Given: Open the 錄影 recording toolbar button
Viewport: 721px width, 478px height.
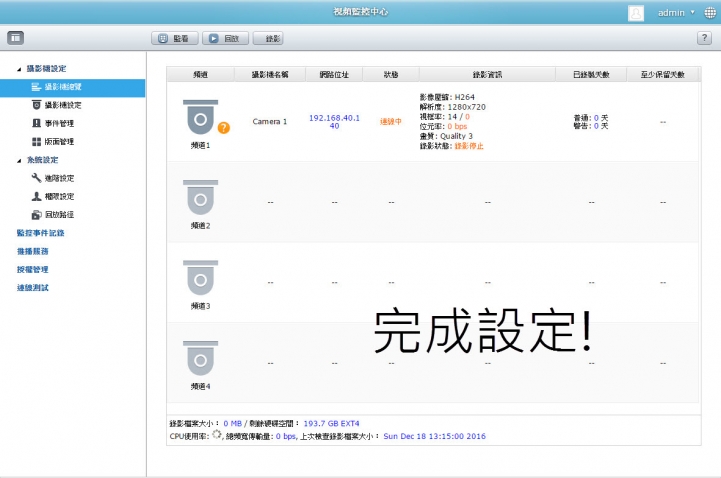Looking at the screenshot, I should tap(269, 38).
